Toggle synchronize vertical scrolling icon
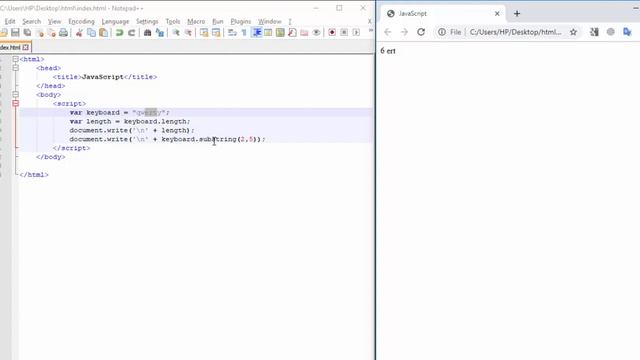The width and height of the screenshot is (640, 360). click(x=204, y=33)
